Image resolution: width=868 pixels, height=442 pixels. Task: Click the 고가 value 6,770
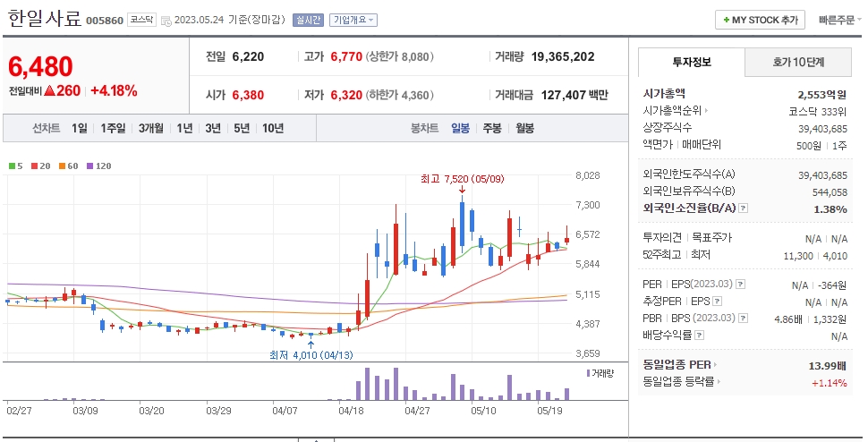pyautogui.click(x=346, y=57)
